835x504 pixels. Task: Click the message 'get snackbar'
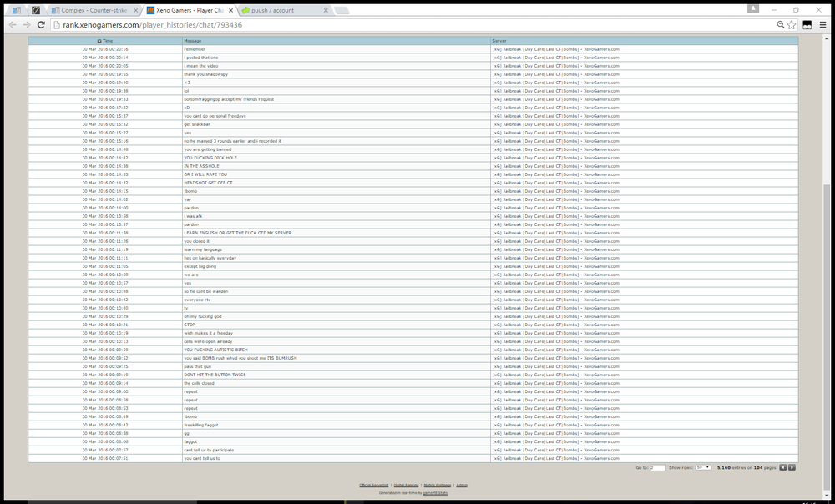197,124
